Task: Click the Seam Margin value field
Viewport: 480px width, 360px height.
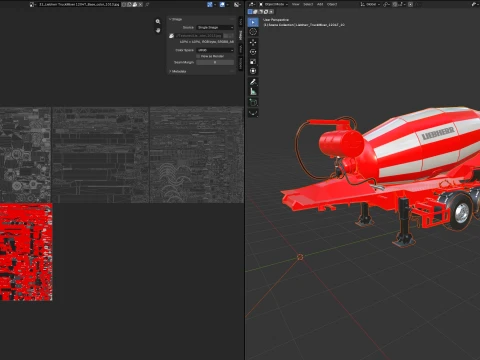Action: (x=215, y=62)
